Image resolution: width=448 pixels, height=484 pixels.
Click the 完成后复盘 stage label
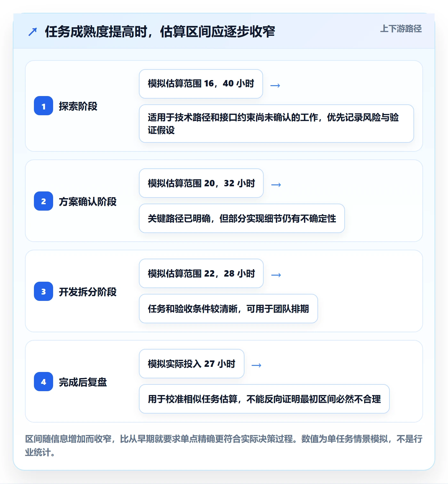point(83,382)
